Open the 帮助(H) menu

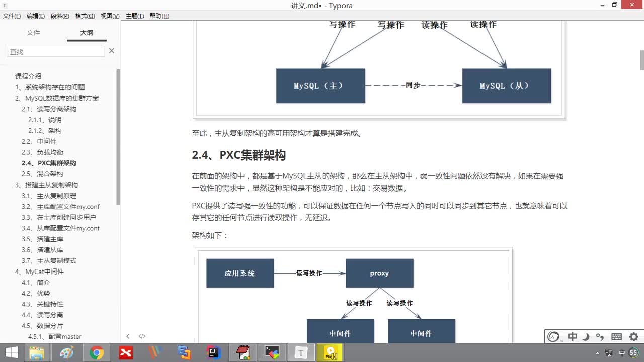pyautogui.click(x=159, y=16)
